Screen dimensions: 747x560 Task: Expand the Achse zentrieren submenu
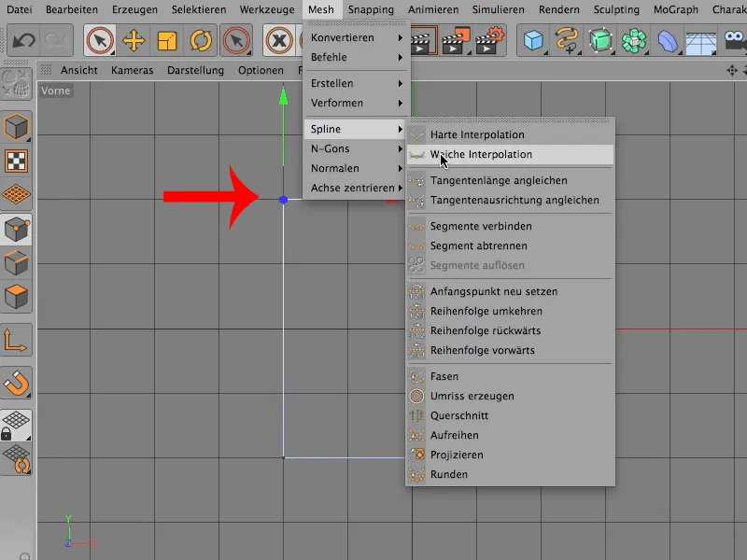pyautogui.click(x=357, y=188)
